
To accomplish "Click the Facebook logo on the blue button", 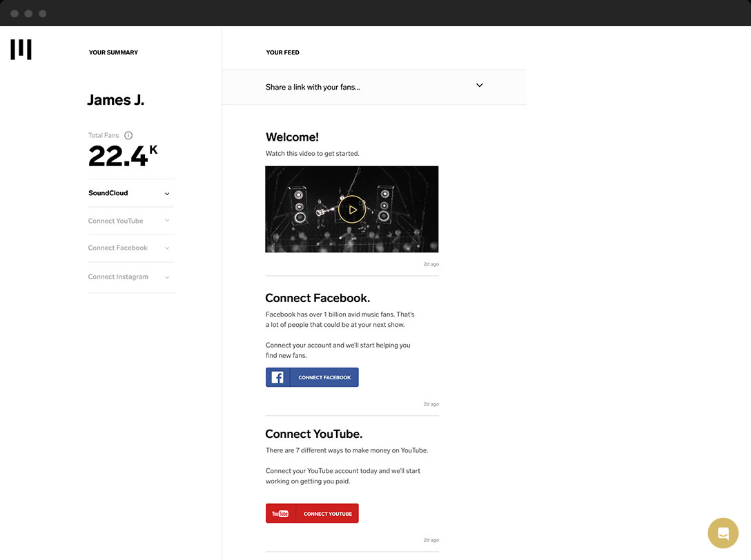I will [277, 377].
